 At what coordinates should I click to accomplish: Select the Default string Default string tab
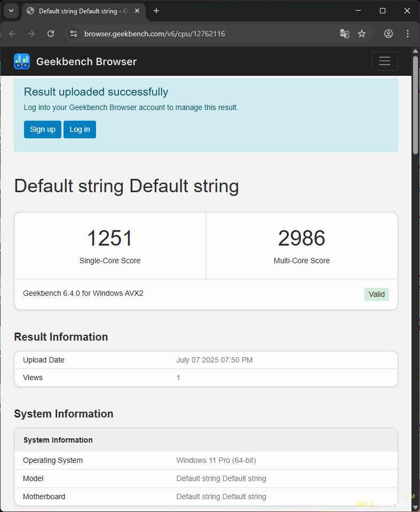point(83,11)
